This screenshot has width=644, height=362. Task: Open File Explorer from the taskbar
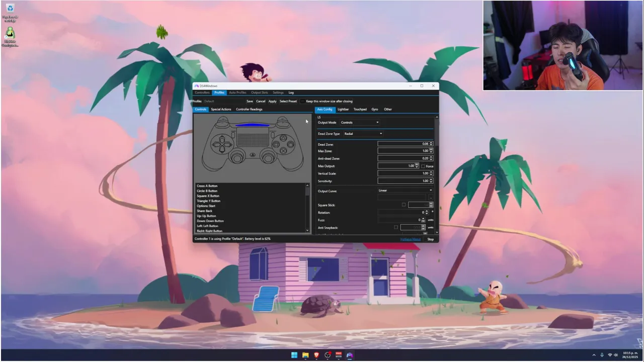coord(305,355)
